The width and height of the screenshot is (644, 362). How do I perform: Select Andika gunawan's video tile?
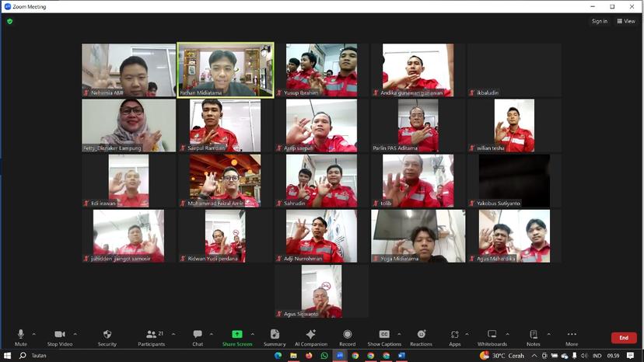(418, 70)
